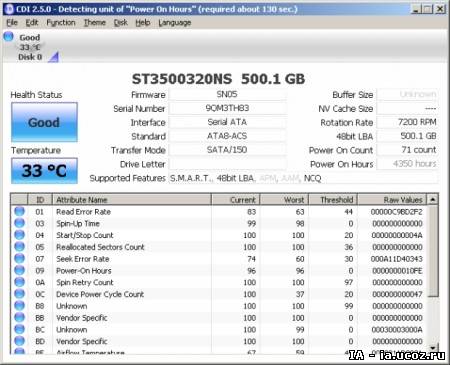Image resolution: width=450 pixels, height=365 pixels.
Task: Click raw value 00030003000A
Action: 397,330
